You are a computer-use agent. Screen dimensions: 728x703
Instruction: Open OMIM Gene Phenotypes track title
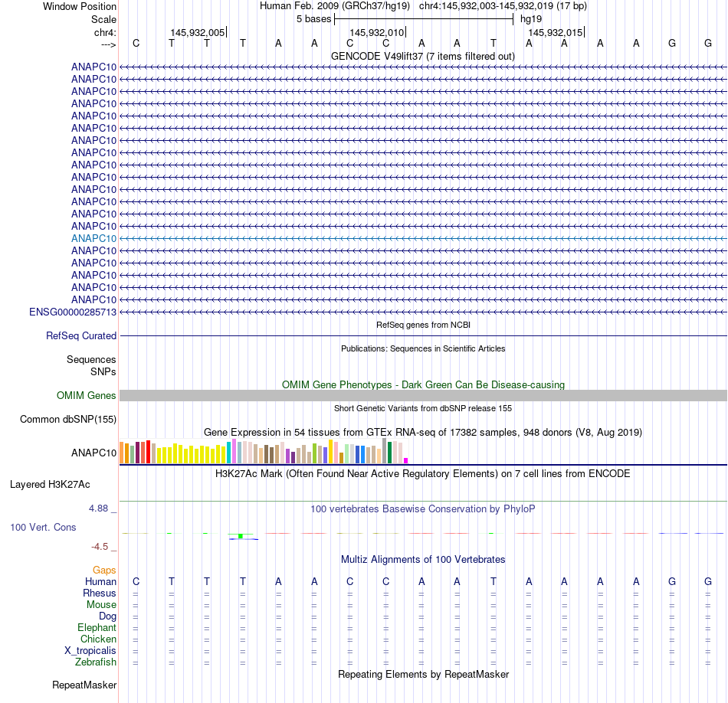pyautogui.click(x=424, y=384)
